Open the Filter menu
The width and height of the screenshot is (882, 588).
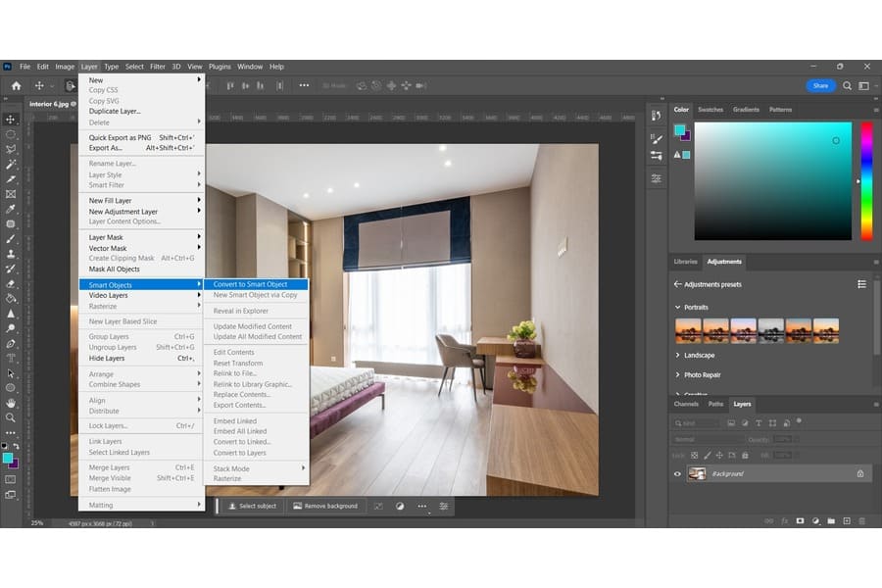[158, 67]
